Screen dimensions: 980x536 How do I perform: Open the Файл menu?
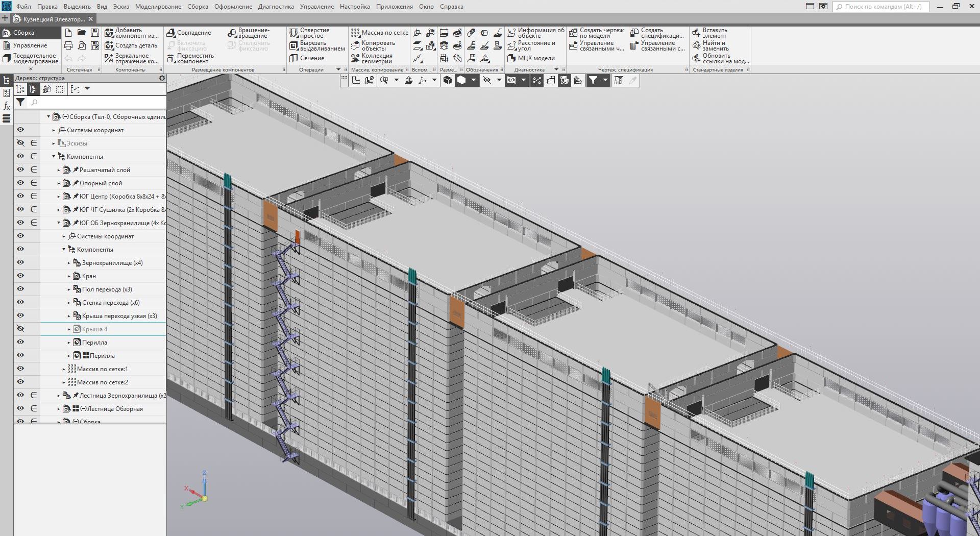click(23, 7)
